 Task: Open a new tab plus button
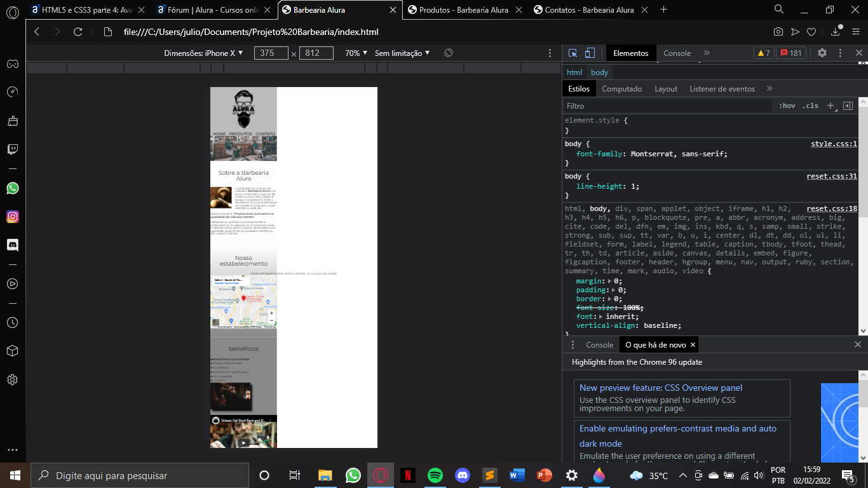664,10
